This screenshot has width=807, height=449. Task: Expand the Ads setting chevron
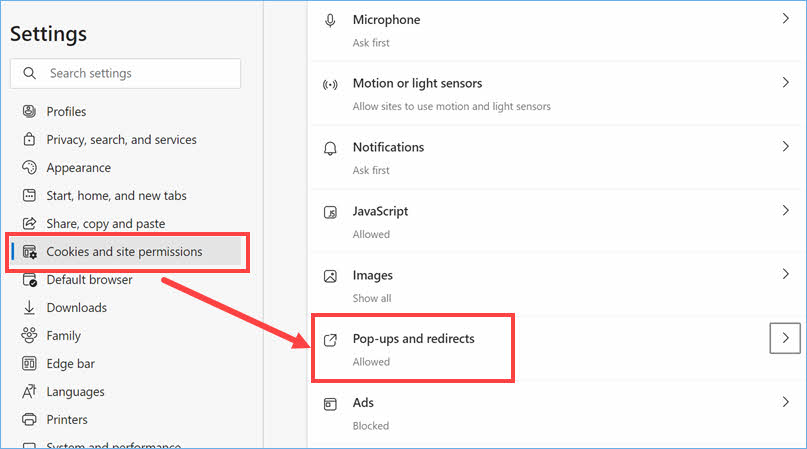point(785,402)
